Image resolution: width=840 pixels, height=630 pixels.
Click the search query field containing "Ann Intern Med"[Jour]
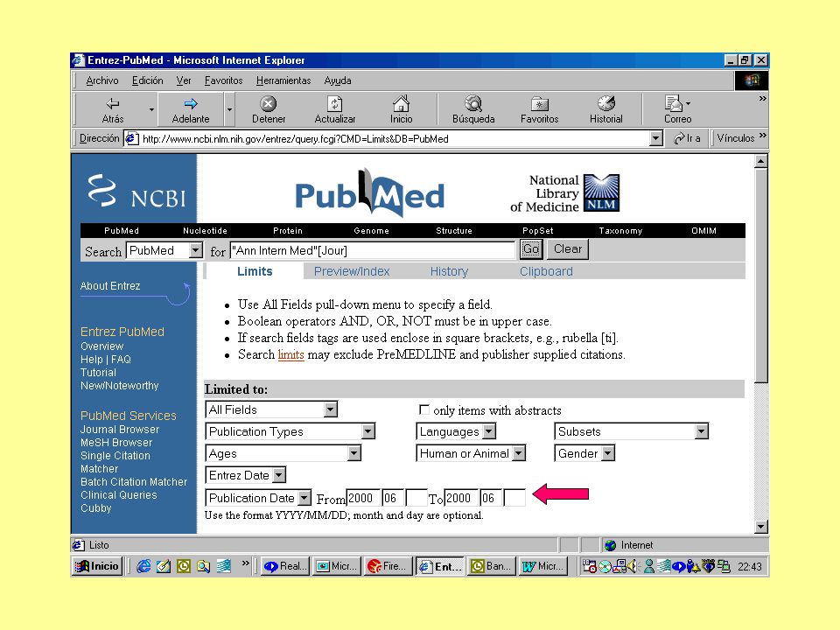pyautogui.click(x=373, y=250)
